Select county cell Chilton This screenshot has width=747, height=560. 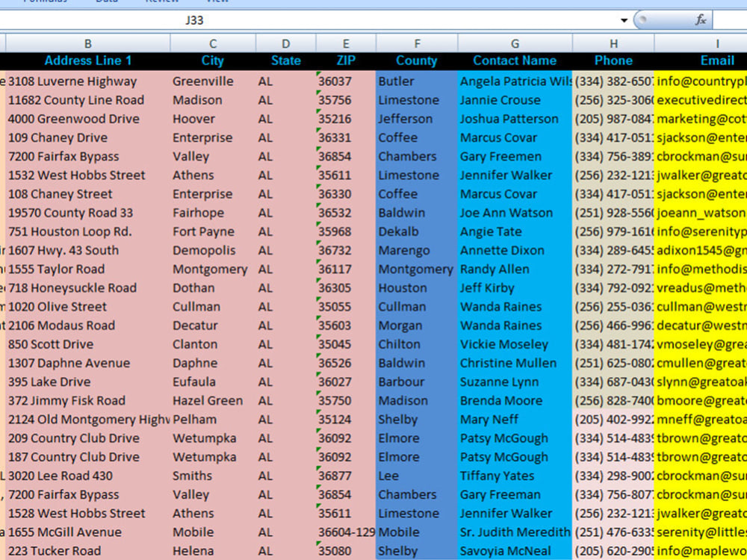(x=417, y=344)
